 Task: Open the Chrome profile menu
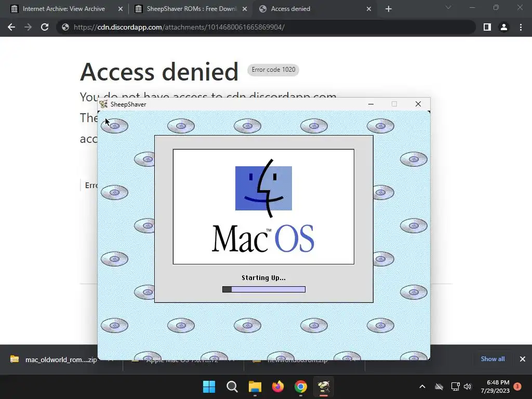click(504, 27)
